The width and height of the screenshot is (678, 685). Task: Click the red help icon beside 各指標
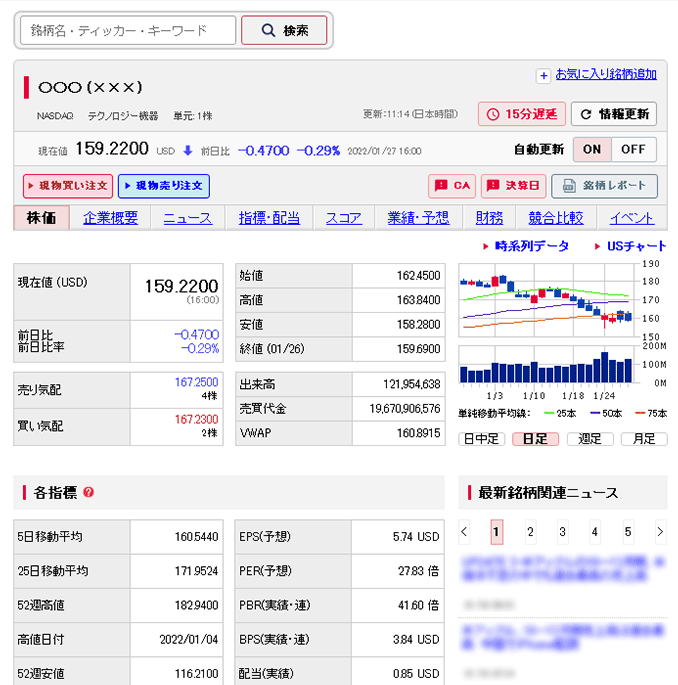(89, 493)
